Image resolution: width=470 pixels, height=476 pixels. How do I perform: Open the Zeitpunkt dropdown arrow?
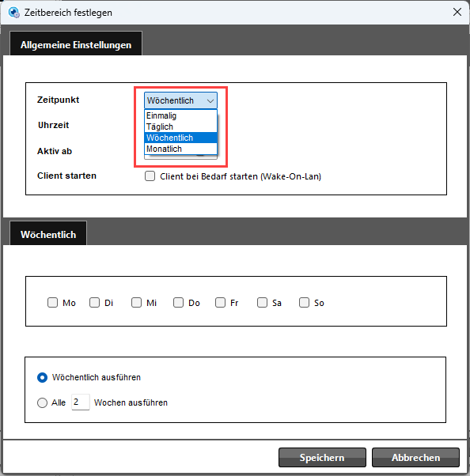coord(210,100)
